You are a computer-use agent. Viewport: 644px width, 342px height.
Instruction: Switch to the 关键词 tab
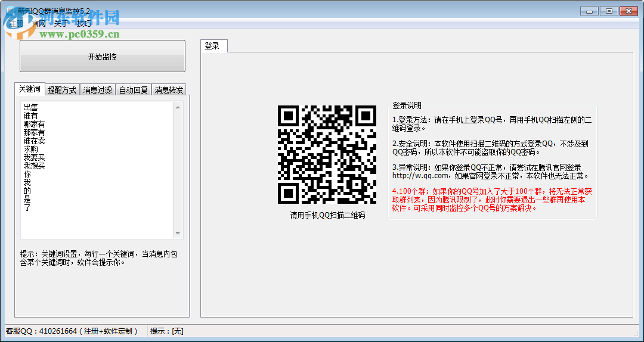[29, 89]
